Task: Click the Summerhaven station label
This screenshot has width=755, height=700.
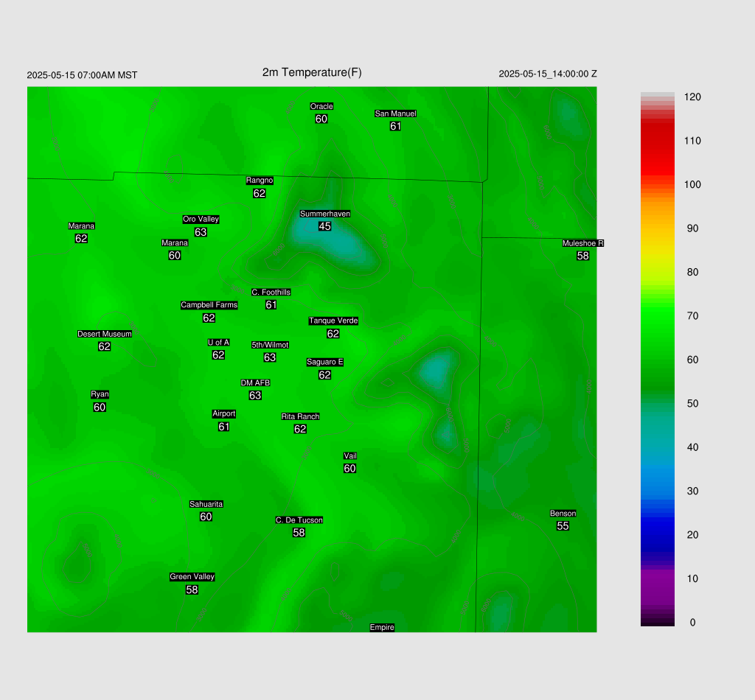Action: tap(325, 214)
